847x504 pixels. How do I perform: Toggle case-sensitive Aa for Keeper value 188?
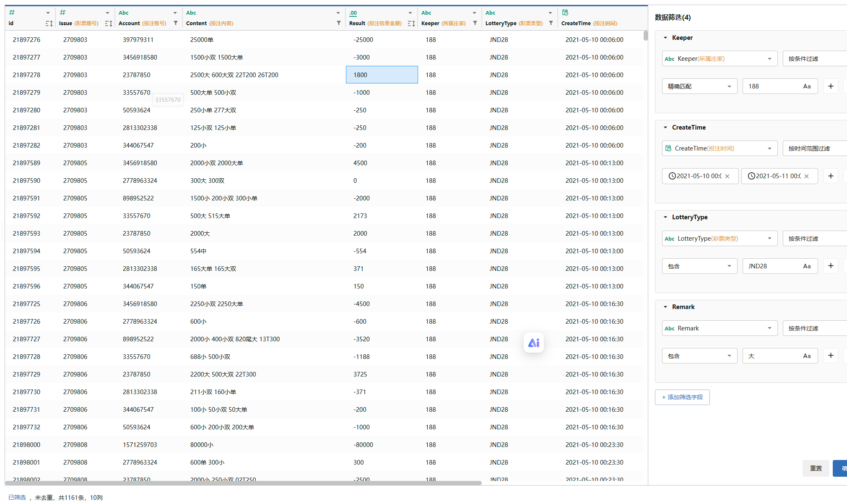click(807, 86)
